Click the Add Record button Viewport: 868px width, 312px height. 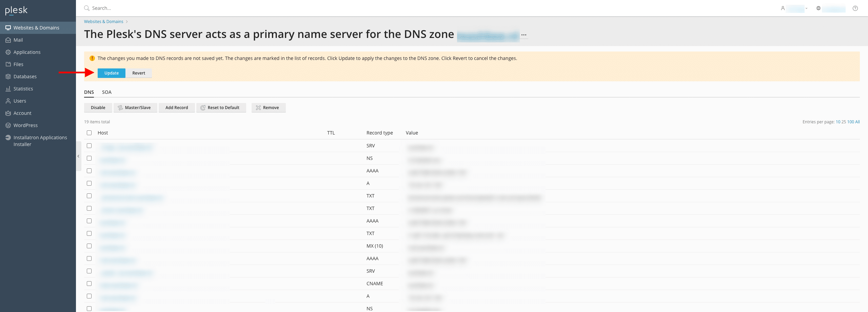177,108
